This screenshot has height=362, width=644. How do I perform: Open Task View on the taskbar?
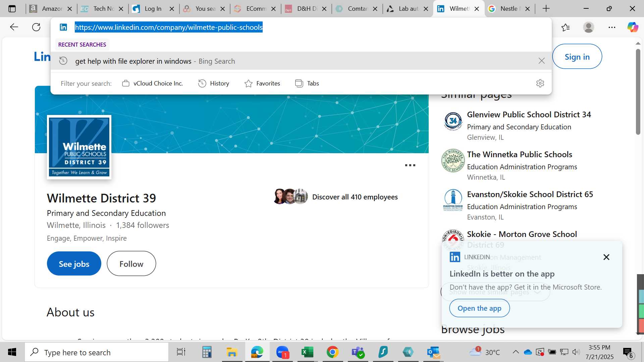coord(181,352)
